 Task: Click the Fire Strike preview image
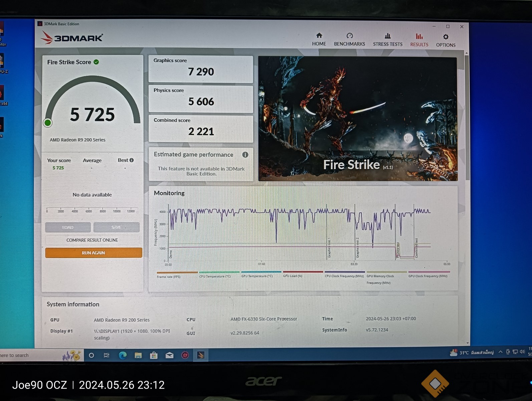click(358, 119)
